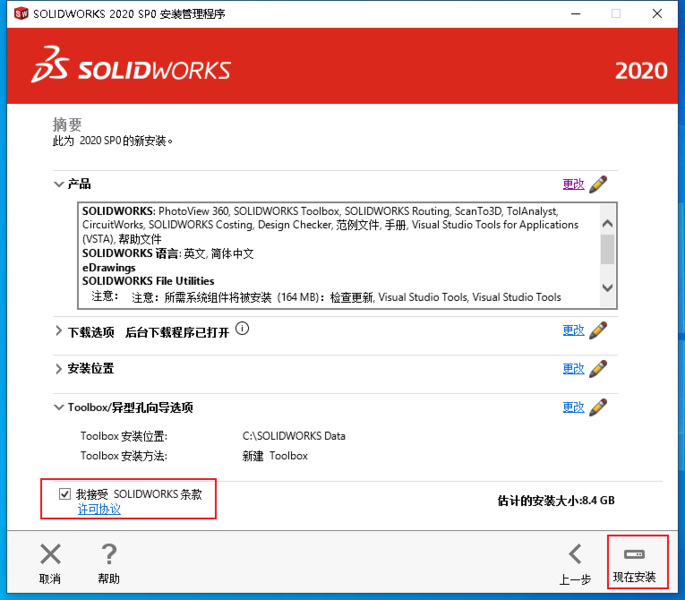Click the 3DS SOLIDWORKS logo in the banner
The width and height of the screenshot is (685, 600).
click(131, 65)
